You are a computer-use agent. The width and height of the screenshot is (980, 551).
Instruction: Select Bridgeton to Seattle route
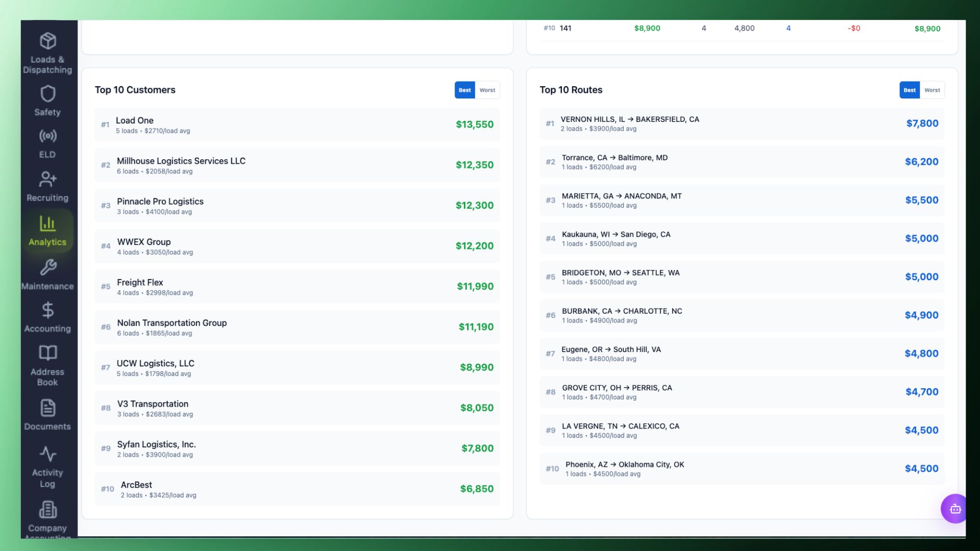click(742, 277)
